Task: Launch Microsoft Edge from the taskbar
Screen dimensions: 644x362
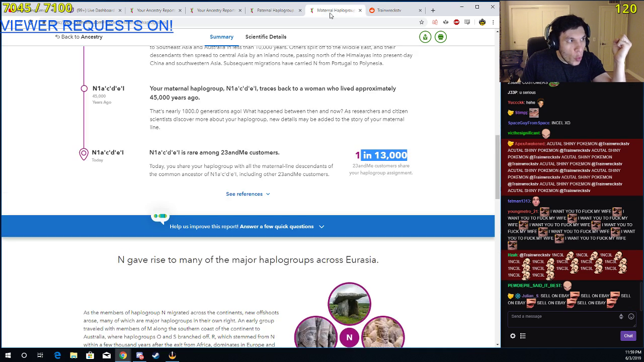Action: (x=57, y=355)
